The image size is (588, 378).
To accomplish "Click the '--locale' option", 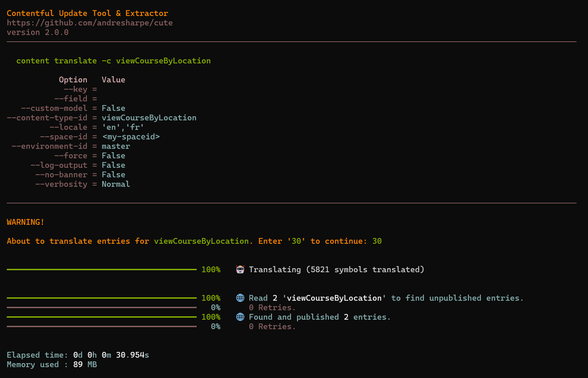I will (68, 127).
